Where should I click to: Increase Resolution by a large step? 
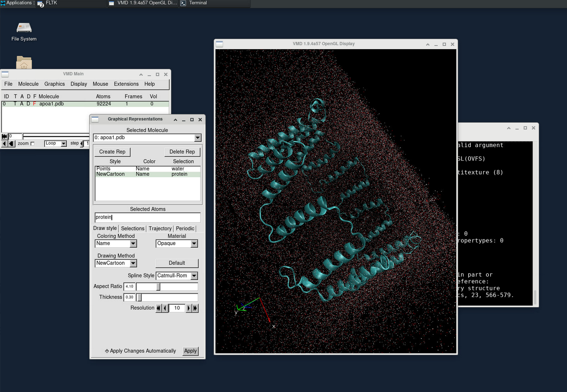195,308
